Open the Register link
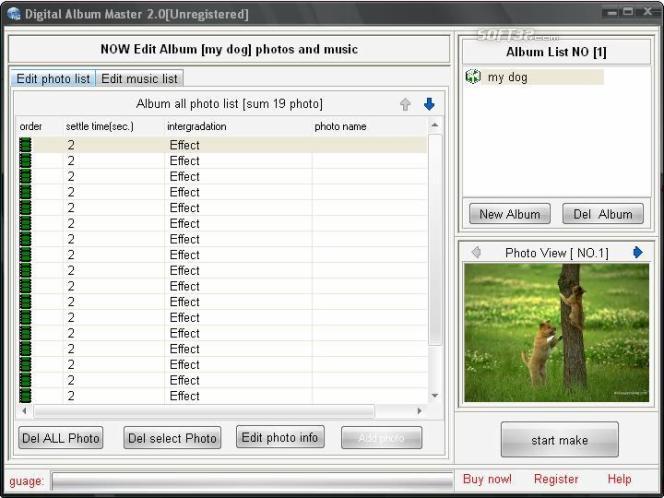664x498 pixels. [556, 479]
